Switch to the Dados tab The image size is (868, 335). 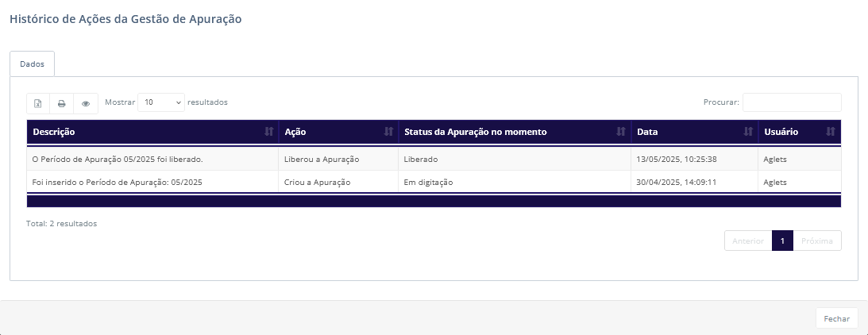pyautogui.click(x=32, y=64)
